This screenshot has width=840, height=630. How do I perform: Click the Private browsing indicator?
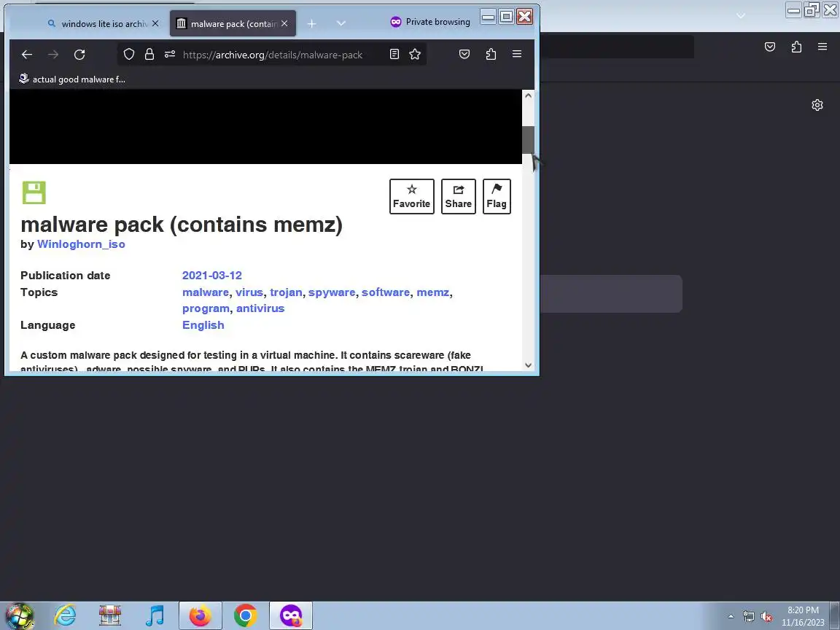coord(430,22)
